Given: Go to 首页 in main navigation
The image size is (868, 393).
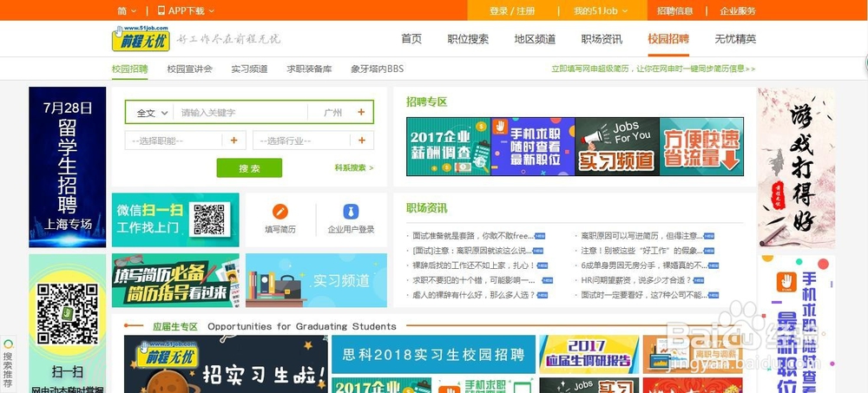Looking at the screenshot, I should (x=411, y=39).
